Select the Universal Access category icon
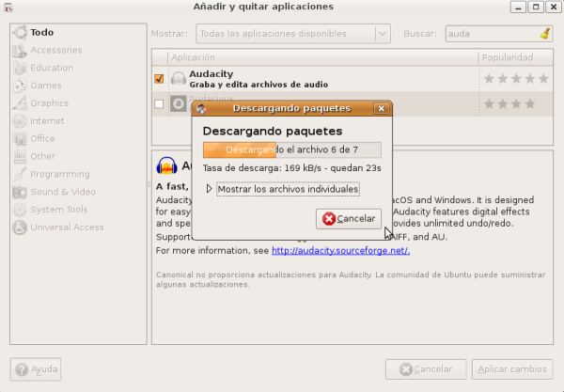The width and height of the screenshot is (564, 392). [19, 227]
